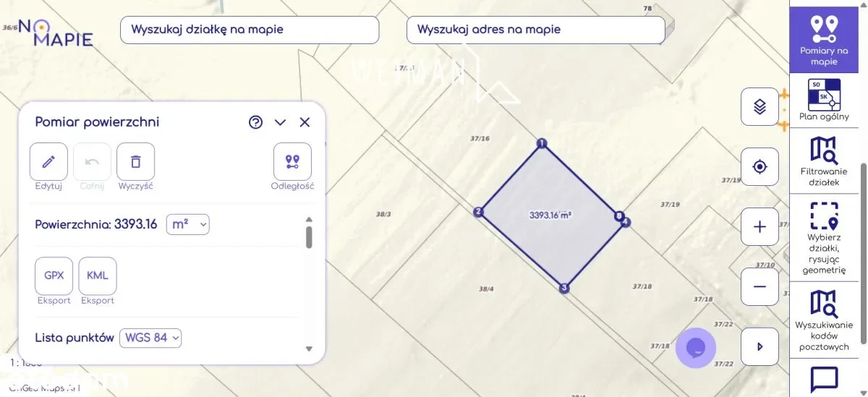The height and width of the screenshot is (397, 868).
Task: Zoom out with the minus button
Action: 759,286
